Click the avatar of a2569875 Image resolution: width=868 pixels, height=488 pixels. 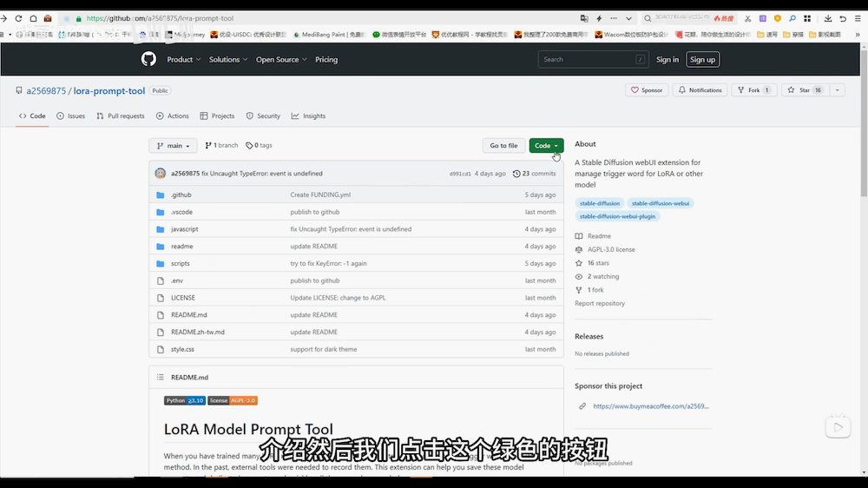pyautogui.click(x=161, y=174)
